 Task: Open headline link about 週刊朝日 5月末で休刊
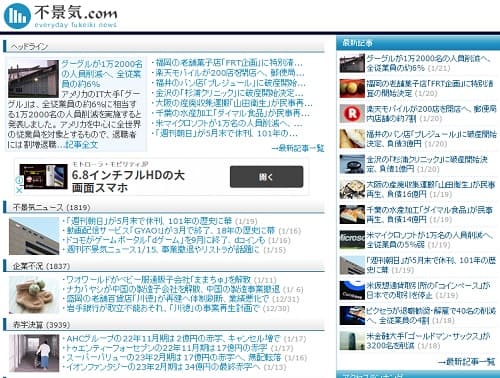tap(226, 133)
